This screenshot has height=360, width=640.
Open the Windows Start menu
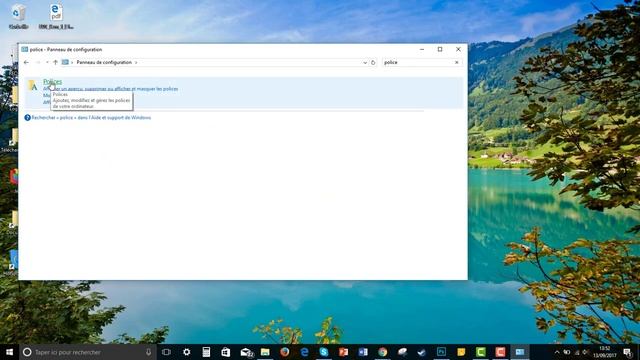coord(9,352)
